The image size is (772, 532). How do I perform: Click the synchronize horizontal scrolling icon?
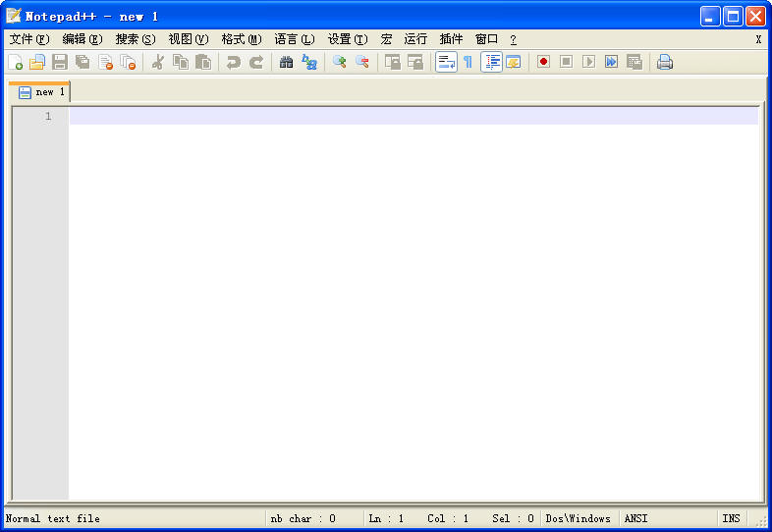point(415,62)
